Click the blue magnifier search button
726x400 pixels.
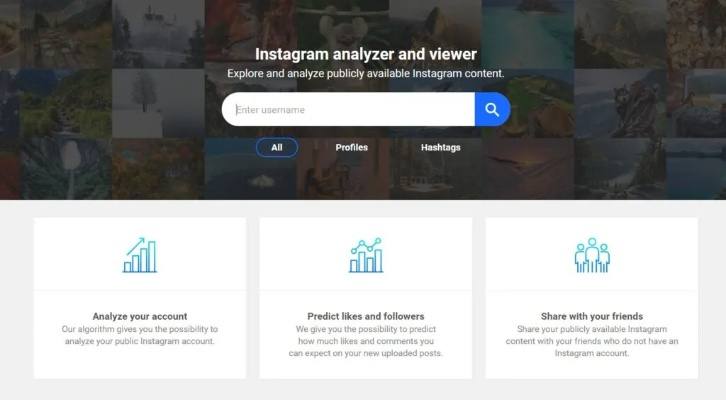[492, 109]
